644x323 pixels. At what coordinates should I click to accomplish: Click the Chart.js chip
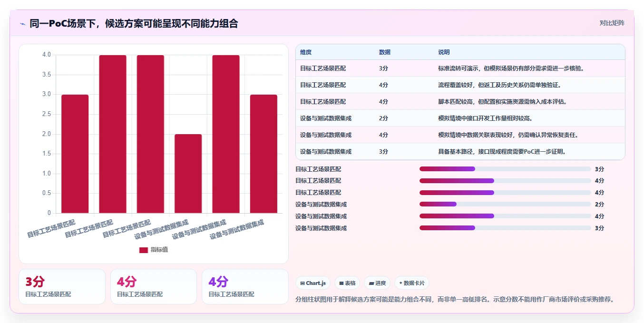click(x=313, y=283)
